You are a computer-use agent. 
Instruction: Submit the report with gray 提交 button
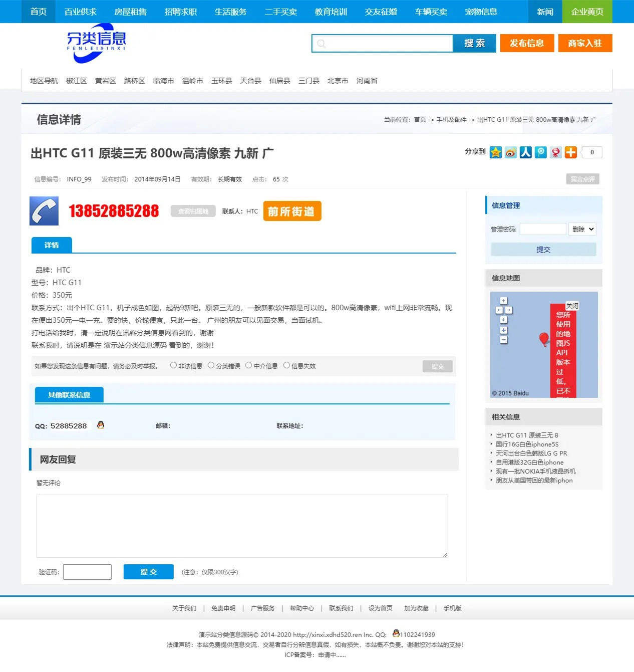coord(437,366)
